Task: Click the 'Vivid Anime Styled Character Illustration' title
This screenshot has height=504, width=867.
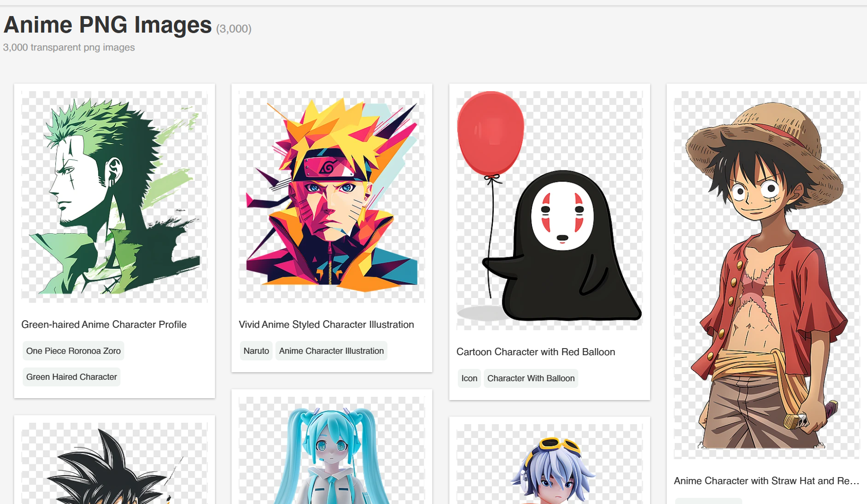Action: (x=326, y=325)
